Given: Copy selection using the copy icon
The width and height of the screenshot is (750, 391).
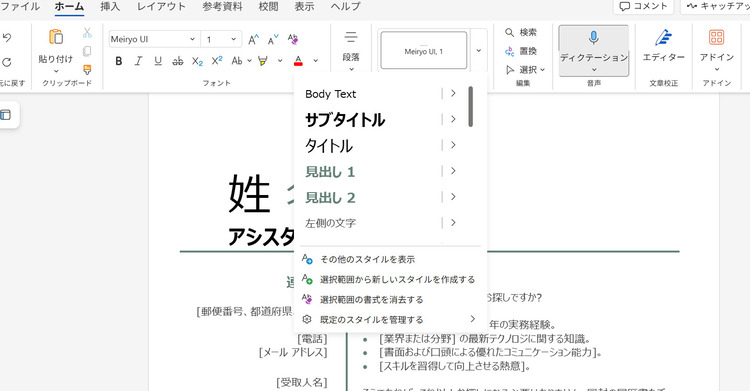Looking at the screenshot, I should pos(87,51).
